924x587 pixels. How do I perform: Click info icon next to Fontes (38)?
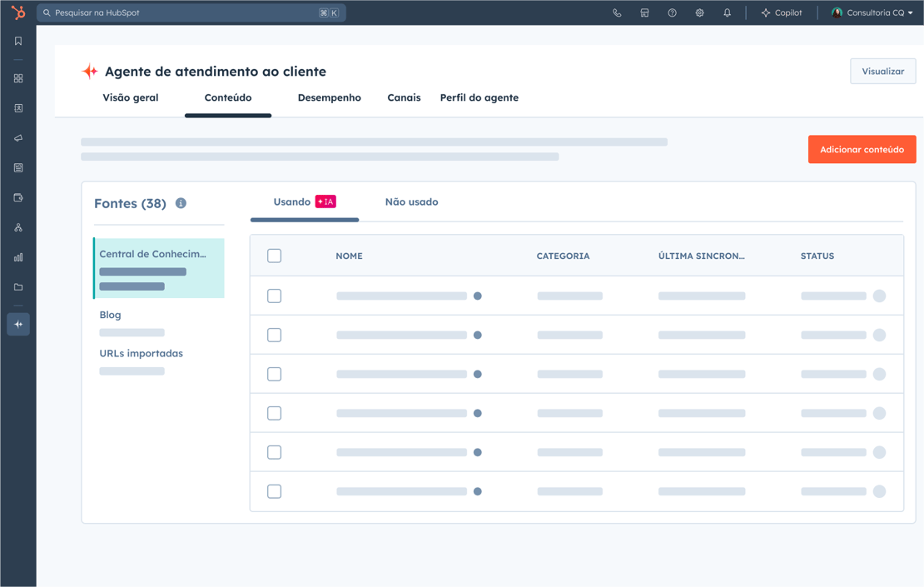181,203
